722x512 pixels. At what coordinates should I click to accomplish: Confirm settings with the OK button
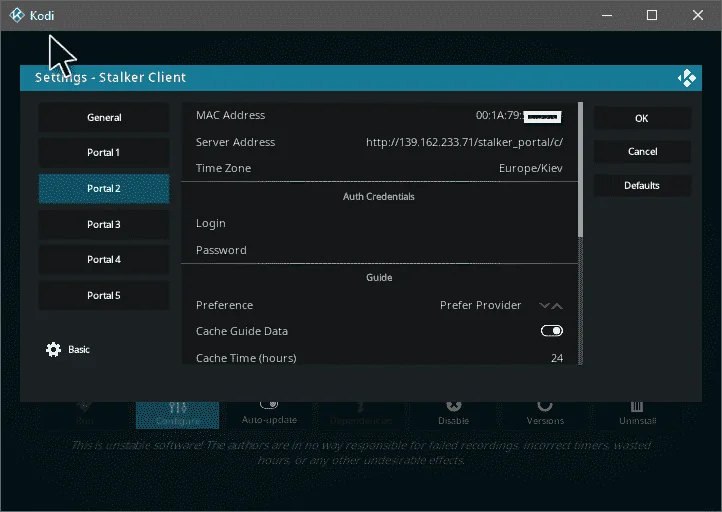point(642,118)
